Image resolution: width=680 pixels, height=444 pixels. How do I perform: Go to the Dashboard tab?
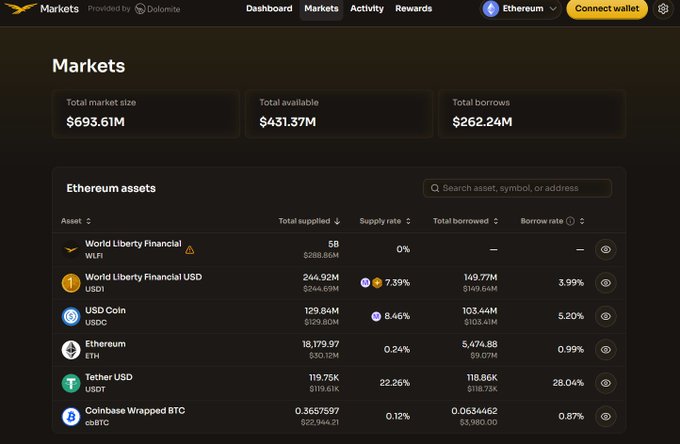pos(269,9)
